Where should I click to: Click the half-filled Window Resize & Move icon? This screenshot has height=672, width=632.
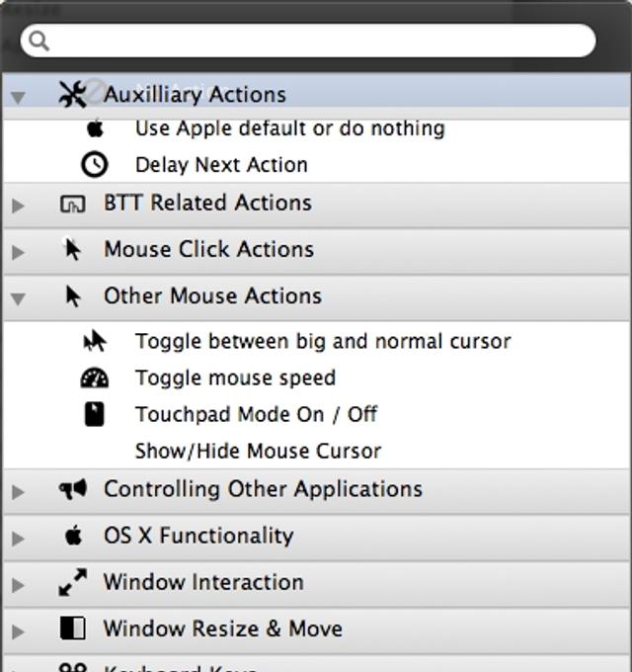tap(73, 629)
